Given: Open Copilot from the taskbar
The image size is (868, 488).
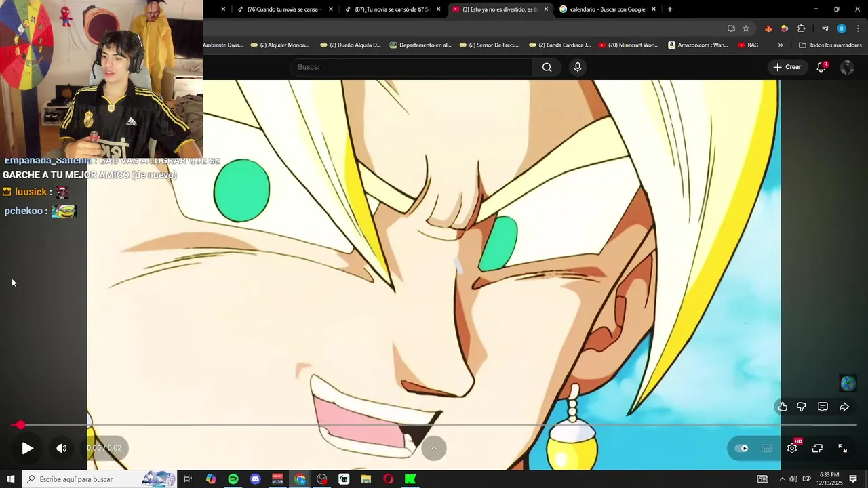Looking at the screenshot, I should (x=211, y=479).
